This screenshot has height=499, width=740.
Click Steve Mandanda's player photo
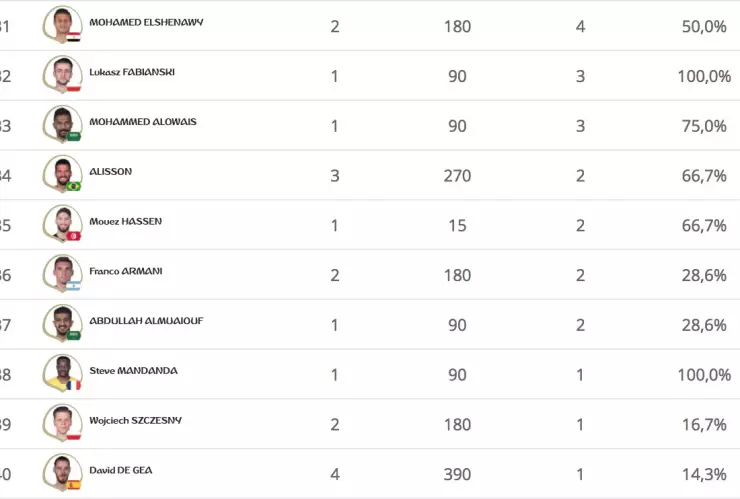point(62,373)
